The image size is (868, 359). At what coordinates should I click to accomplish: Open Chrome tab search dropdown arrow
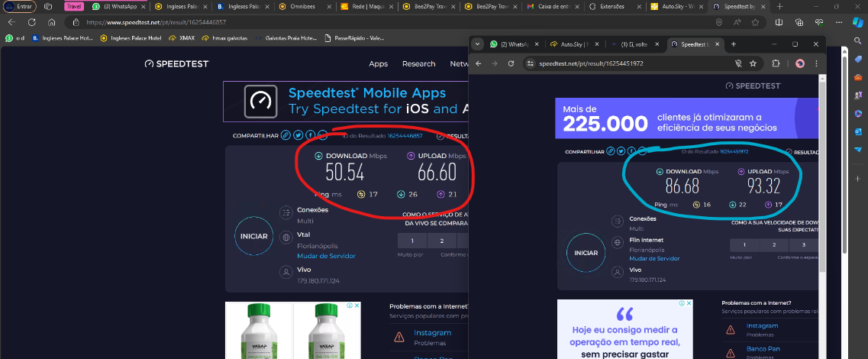[478, 44]
